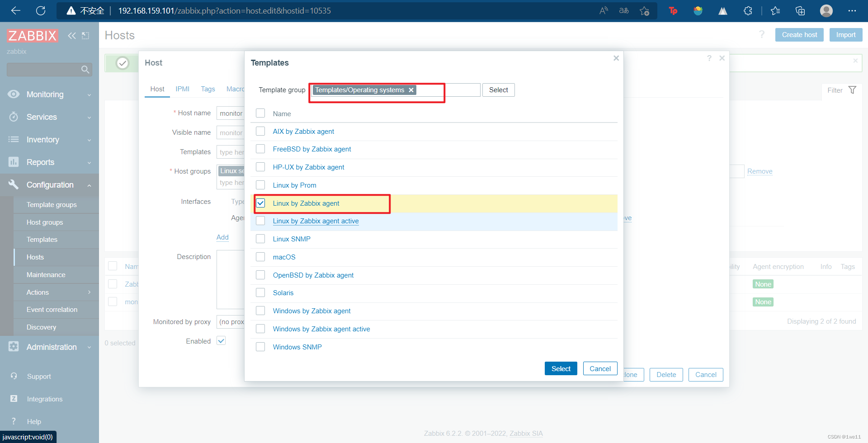The image size is (868, 443).
Task: Switch to the IPMI tab
Action: point(182,89)
